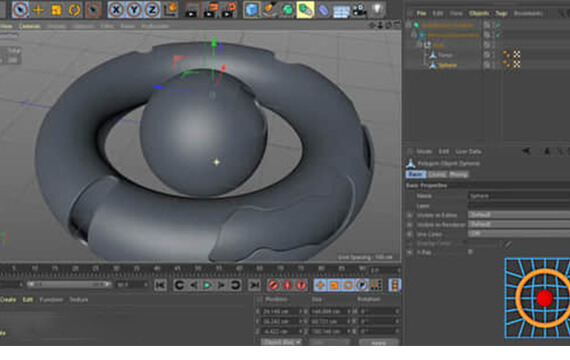Toggle green checkmark of second object
The height and width of the screenshot is (360, 570).
tap(498, 35)
